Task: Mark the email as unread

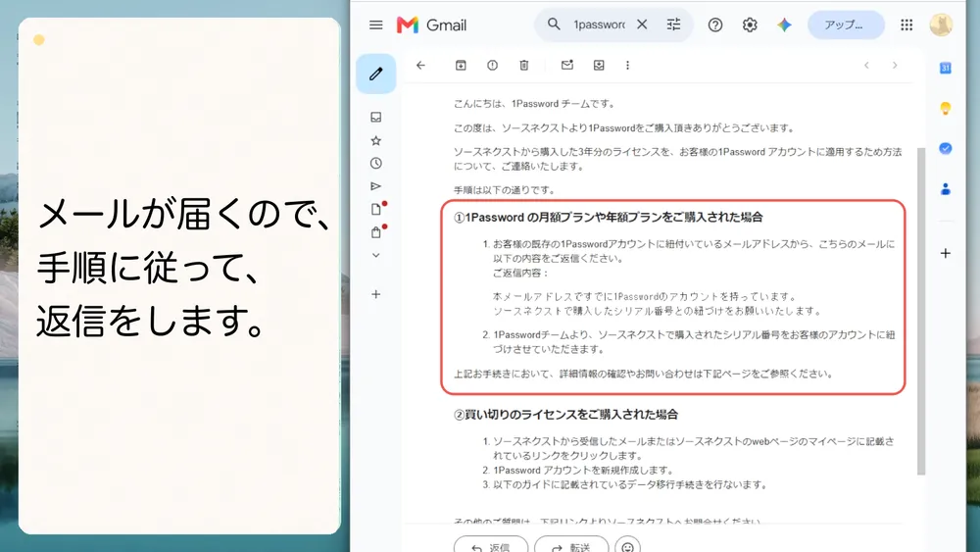Action: click(x=566, y=65)
